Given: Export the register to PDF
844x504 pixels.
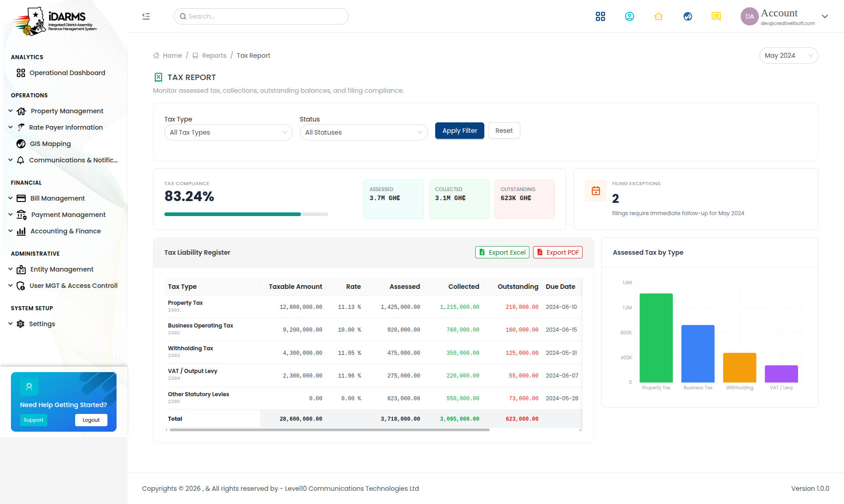Looking at the screenshot, I should pyautogui.click(x=558, y=252).
